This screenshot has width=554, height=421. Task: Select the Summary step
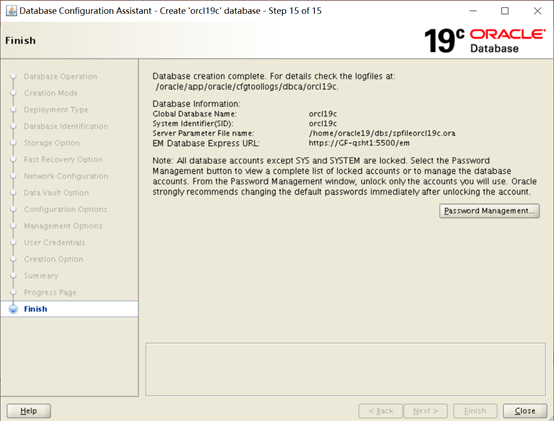click(41, 276)
